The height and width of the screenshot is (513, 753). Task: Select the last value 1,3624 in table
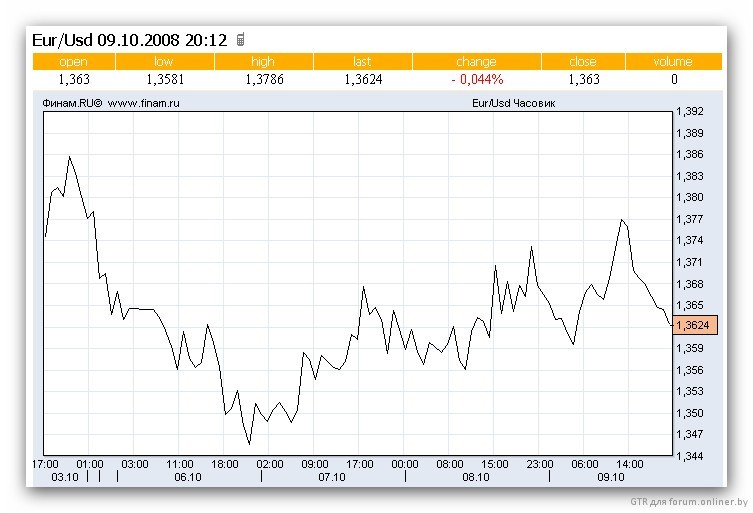pos(363,79)
